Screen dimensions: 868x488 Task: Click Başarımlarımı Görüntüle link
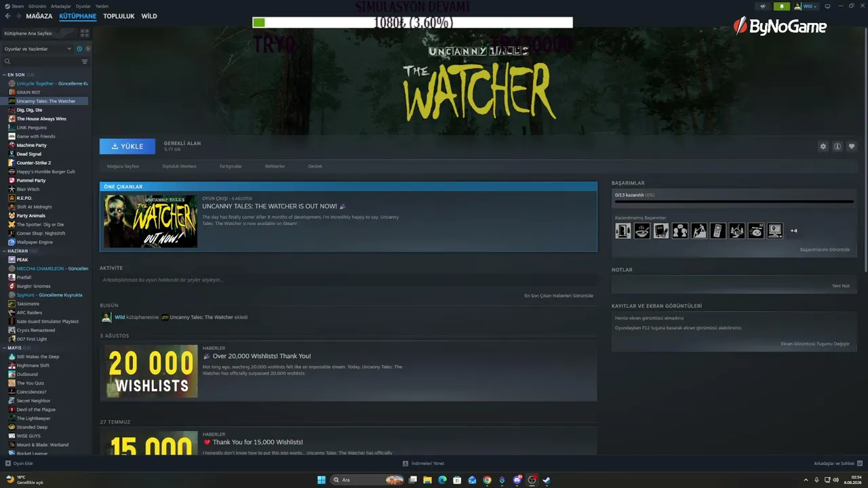pos(825,249)
